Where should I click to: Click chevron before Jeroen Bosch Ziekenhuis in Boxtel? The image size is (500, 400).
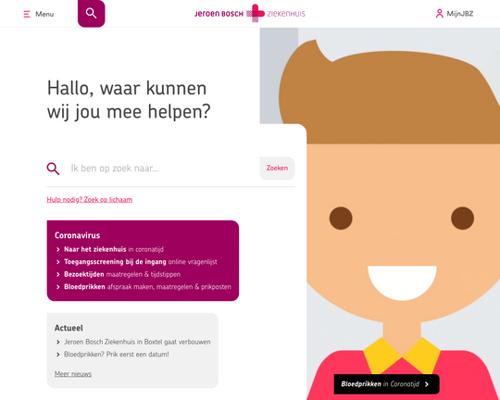pos(58,342)
